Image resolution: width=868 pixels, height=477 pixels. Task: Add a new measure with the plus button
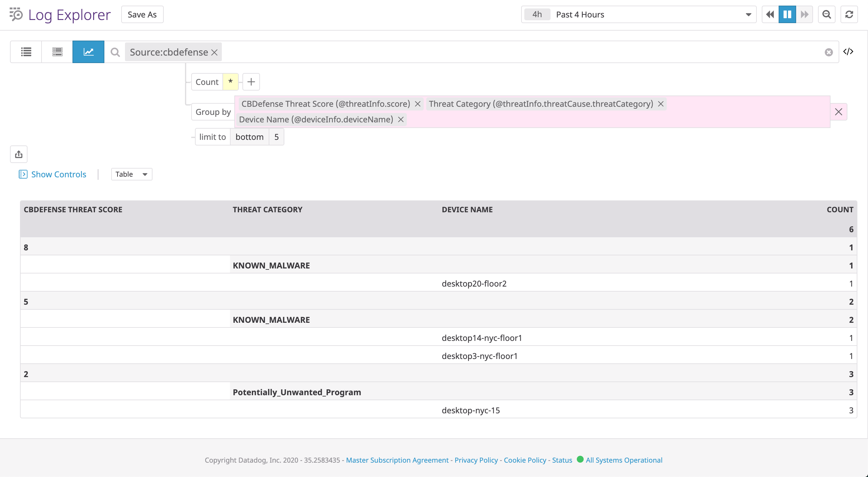(251, 81)
